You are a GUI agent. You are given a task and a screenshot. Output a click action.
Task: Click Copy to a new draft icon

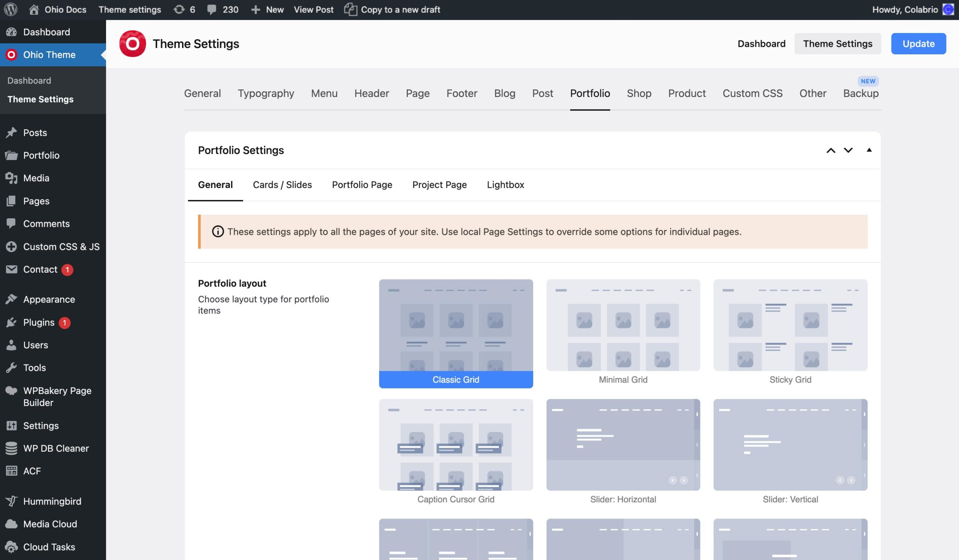click(351, 9)
